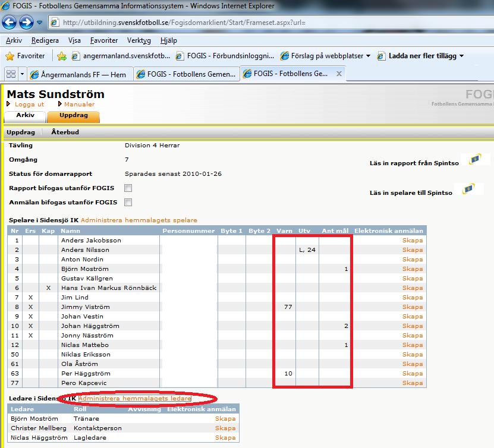Image resolution: width=494 pixels, height=448 pixels.
Task: Select the Arkiv page tab
Action: (x=25, y=116)
